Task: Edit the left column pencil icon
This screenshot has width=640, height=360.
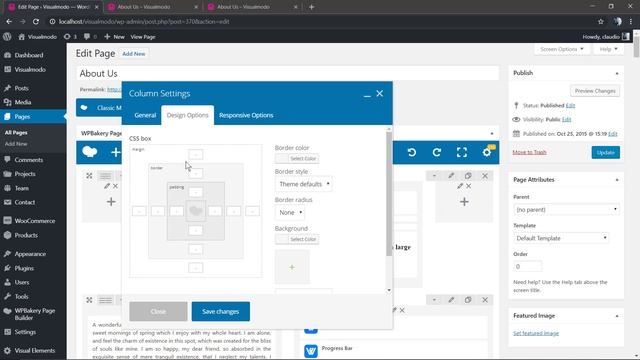Action: pyautogui.click(x=107, y=186)
